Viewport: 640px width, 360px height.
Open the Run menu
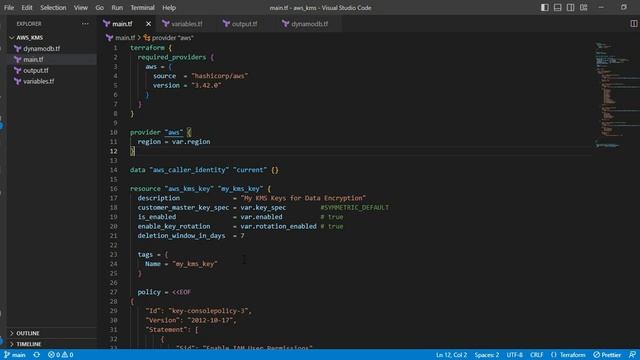[117, 8]
